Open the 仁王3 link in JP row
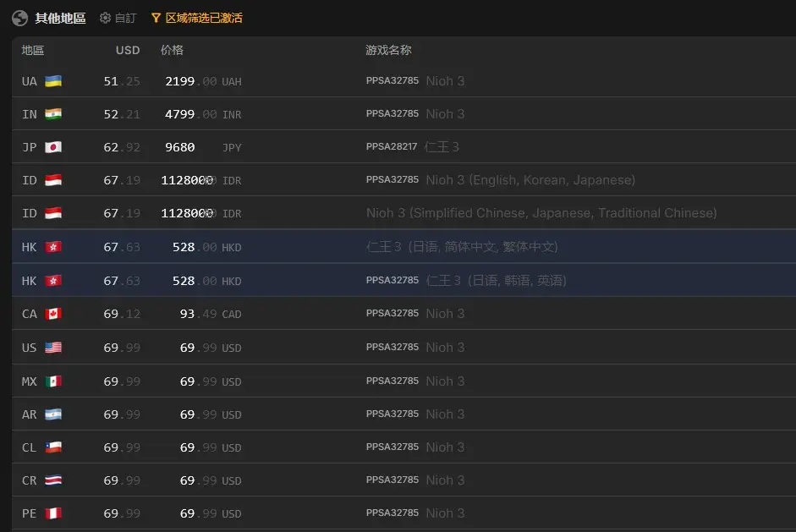Screen dimensions: 796x532 442,147
